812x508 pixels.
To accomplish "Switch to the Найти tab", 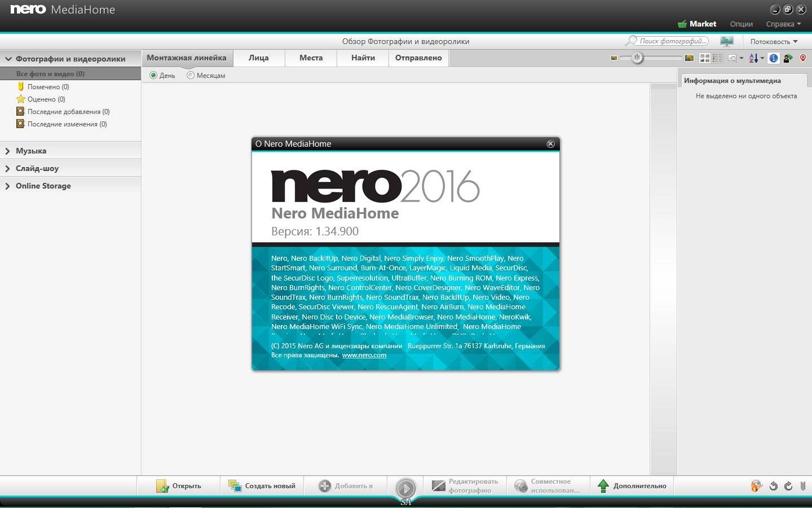I will pos(363,58).
